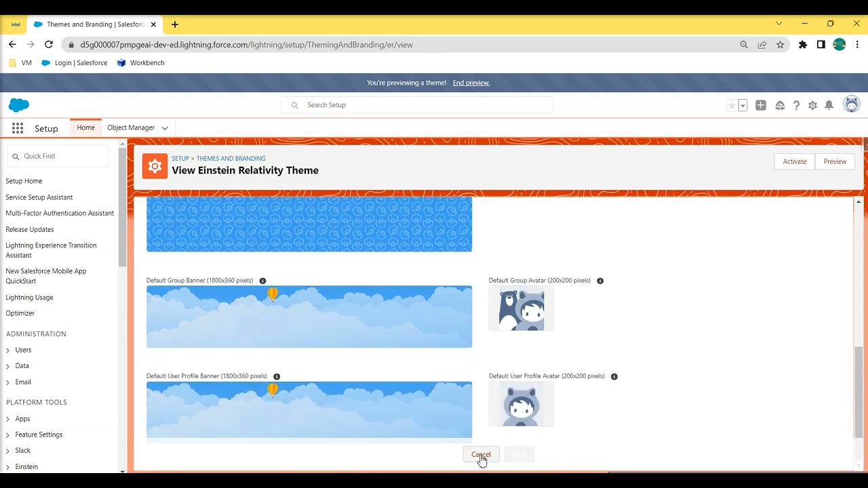This screenshot has height=488, width=868.
Task: Open the Object Manager tab dropdown chevron
Action: [165, 128]
